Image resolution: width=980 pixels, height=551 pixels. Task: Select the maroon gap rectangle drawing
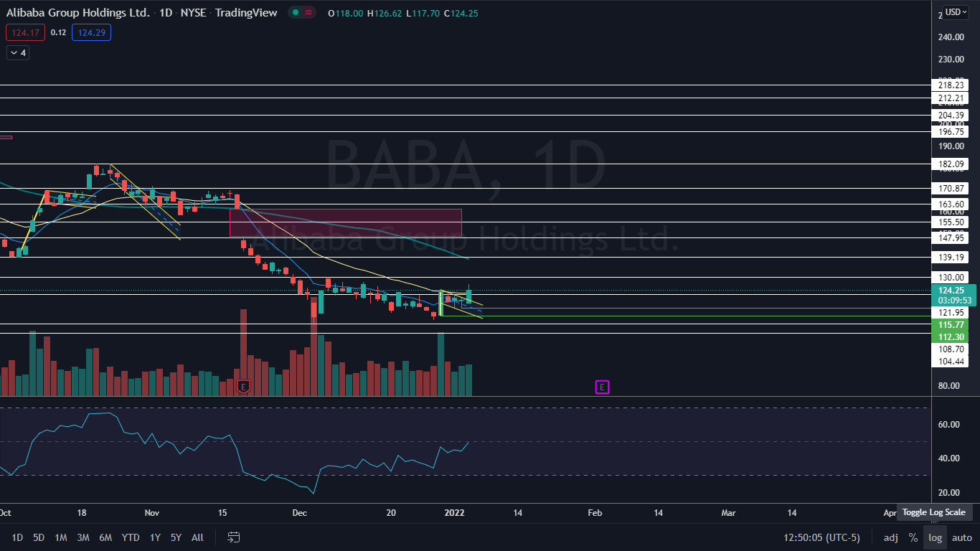(345, 222)
